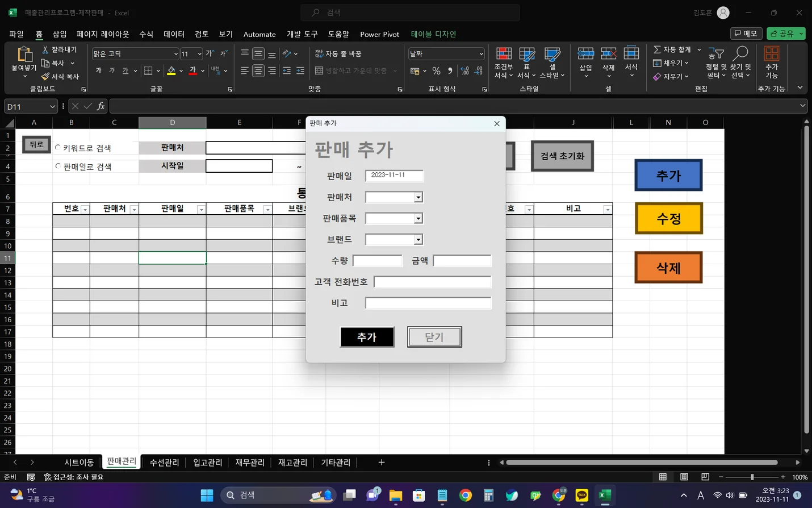
Task: Switch to the 수식 ribbon tab
Action: click(146, 34)
